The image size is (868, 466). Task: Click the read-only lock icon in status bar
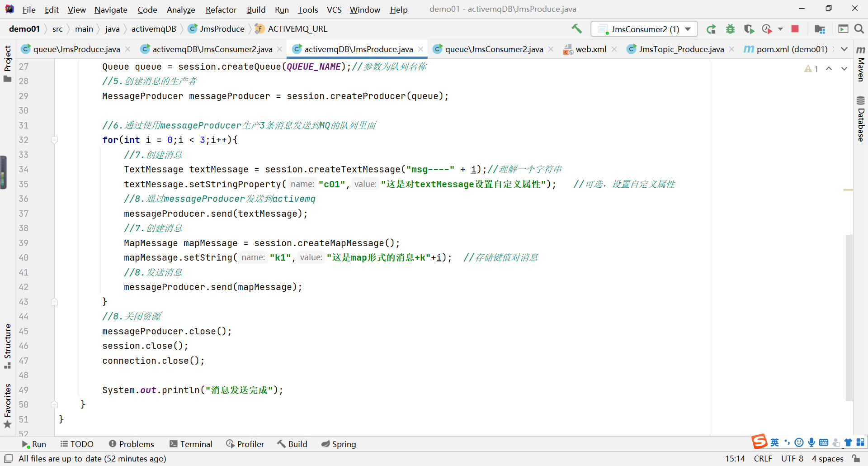pyautogui.click(x=856, y=458)
